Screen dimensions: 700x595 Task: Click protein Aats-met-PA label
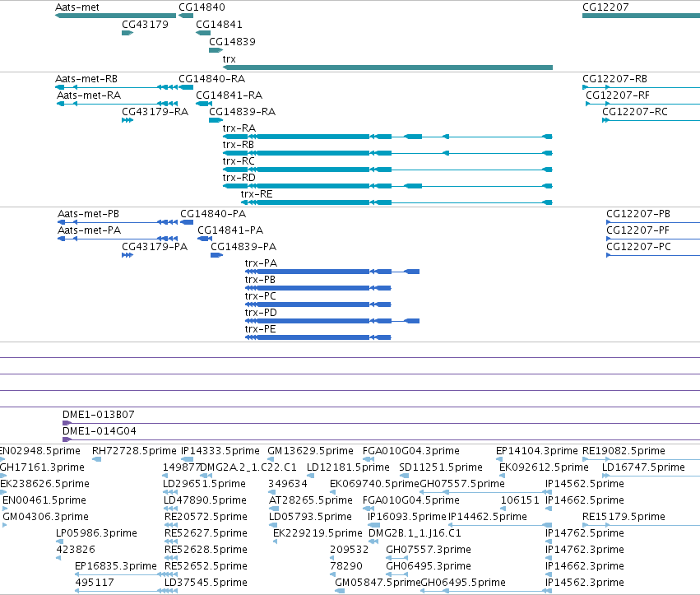[x=90, y=230]
